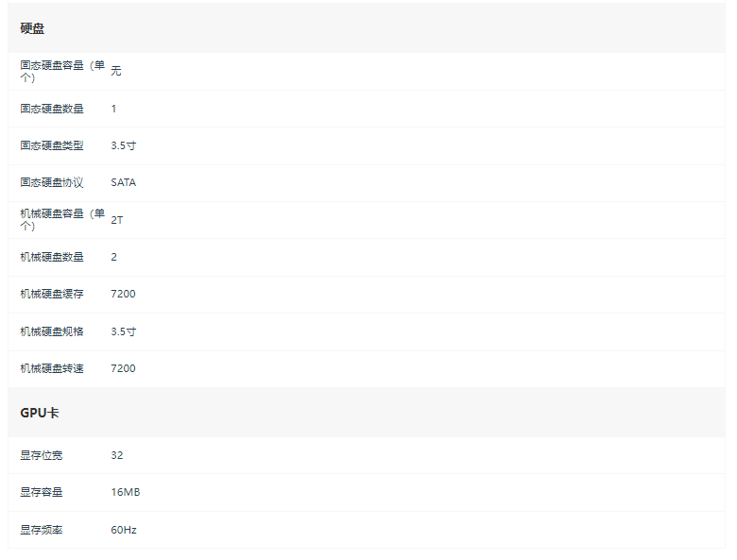Select the 固态硬盘类型 row label

pos(52,145)
